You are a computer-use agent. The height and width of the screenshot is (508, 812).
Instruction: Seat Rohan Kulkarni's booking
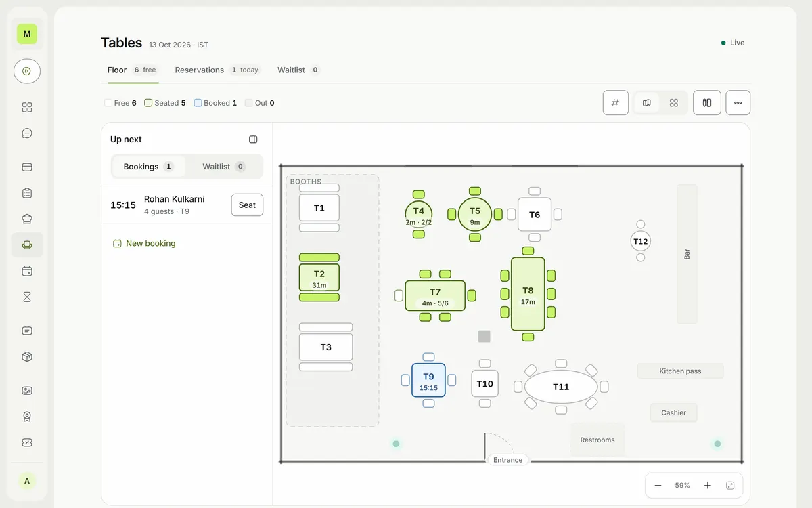click(x=247, y=205)
